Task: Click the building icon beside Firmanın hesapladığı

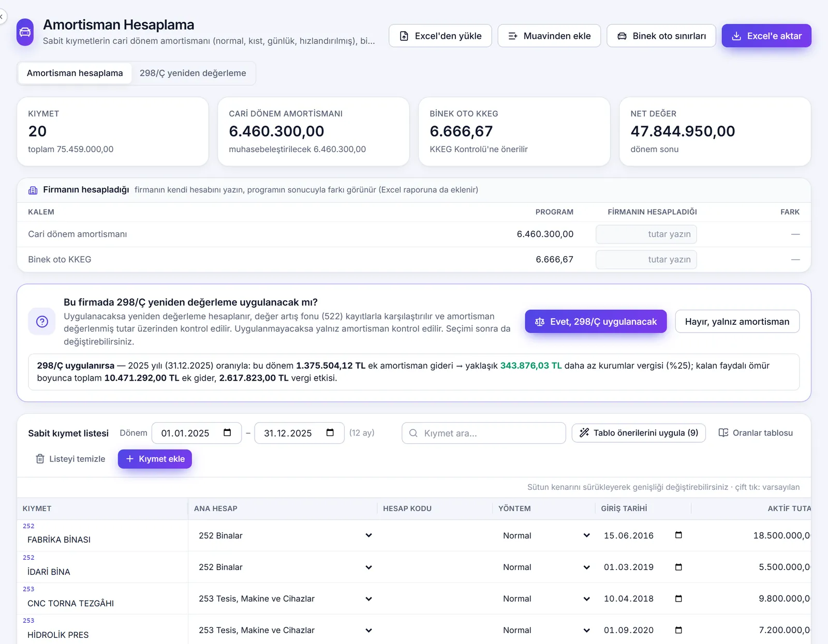Action: (33, 190)
